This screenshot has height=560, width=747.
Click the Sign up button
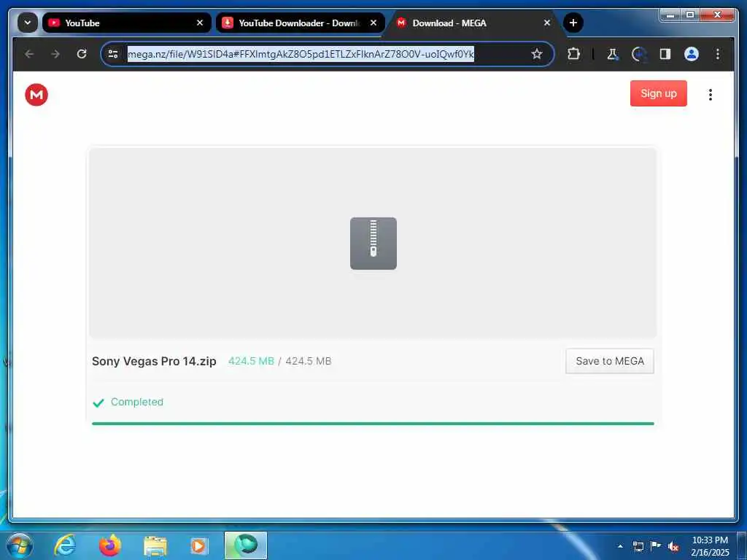click(658, 93)
